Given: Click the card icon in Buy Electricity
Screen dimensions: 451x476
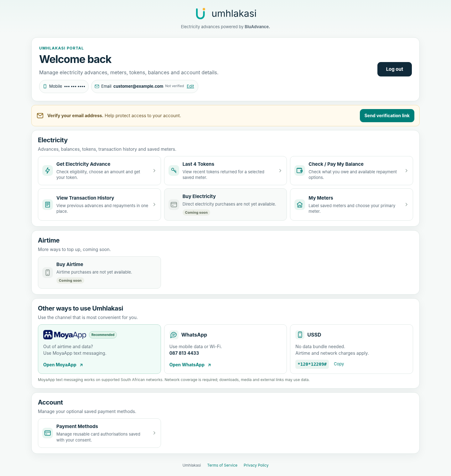Looking at the screenshot, I should point(174,205).
